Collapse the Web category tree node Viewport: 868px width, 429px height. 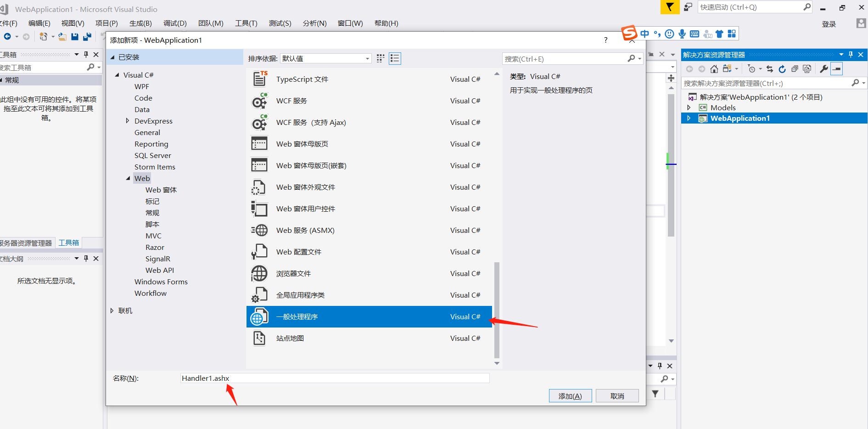pos(128,178)
